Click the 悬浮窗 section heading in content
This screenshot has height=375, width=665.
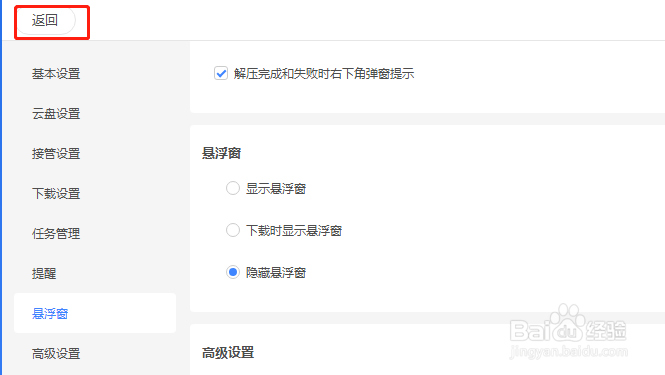point(221,153)
